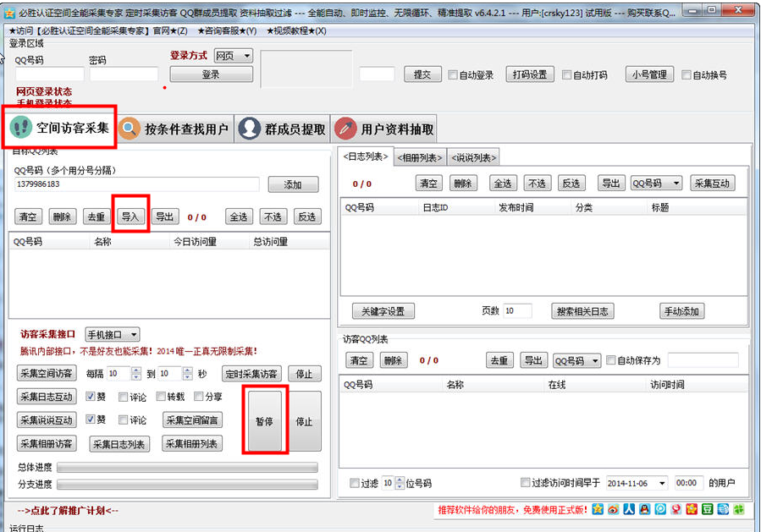761x532 pixels.
Task: Select the <说说列表> sub-tab
Action: click(x=474, y=157)
